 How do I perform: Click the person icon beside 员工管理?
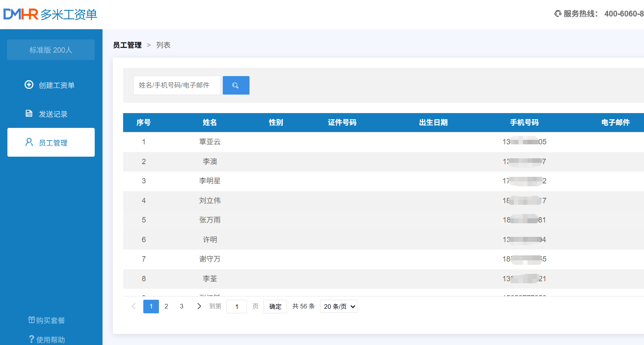click(x=29, y=142)
